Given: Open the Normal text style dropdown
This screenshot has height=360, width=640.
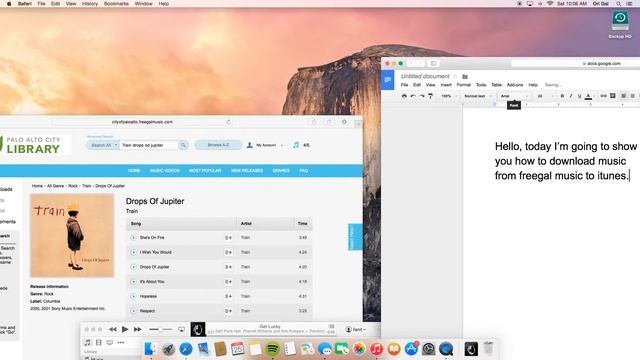Looking at the screenshot, I should coord(478,96).
